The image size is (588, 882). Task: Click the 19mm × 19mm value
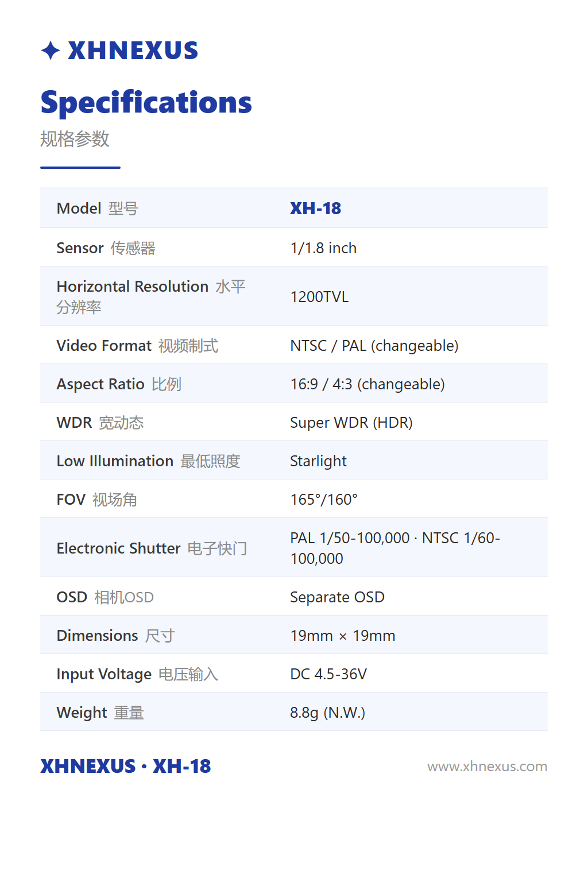pos(343,636)
